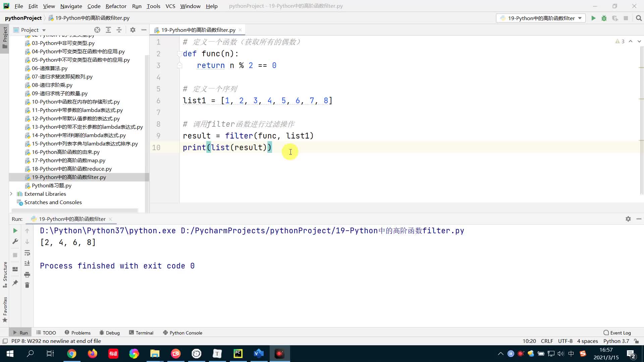The width and height of the screenshot is (644, 362).
Task: Open Run panel wrench settings icon
Action: click(x=15, y=241)
